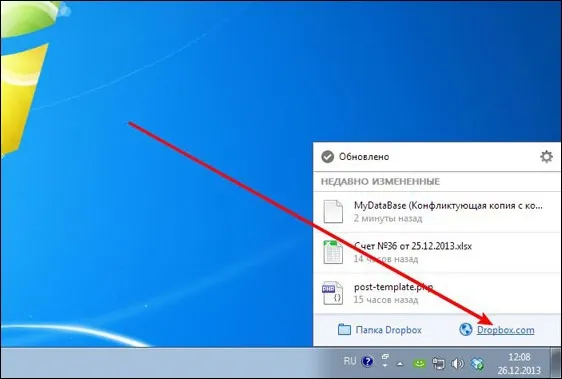
Task: Open the taskbar clock showing 12:08
Action: click(x=519, y=363)
